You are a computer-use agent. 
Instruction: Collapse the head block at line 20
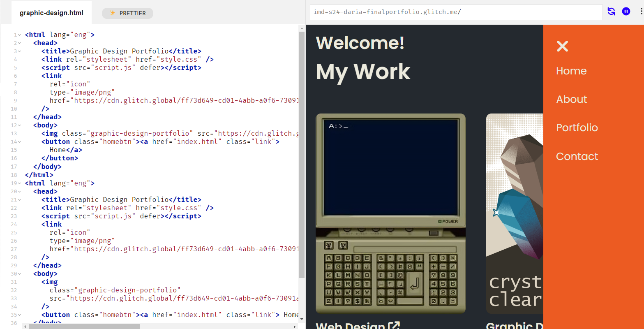20,192
